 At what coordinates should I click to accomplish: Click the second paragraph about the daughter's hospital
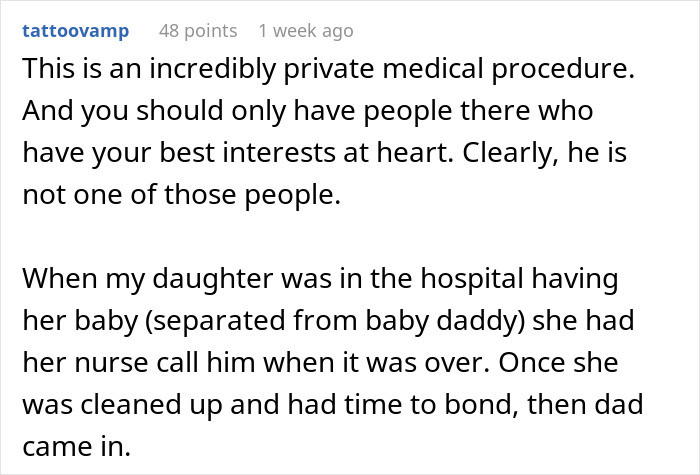pyautogui.click(x=333, y=362)
